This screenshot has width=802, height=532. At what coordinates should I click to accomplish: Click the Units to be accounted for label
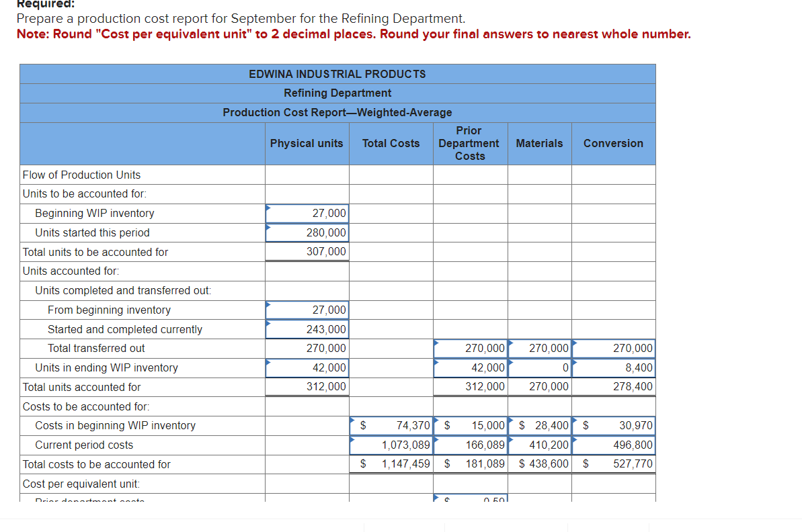coord(85,194)
